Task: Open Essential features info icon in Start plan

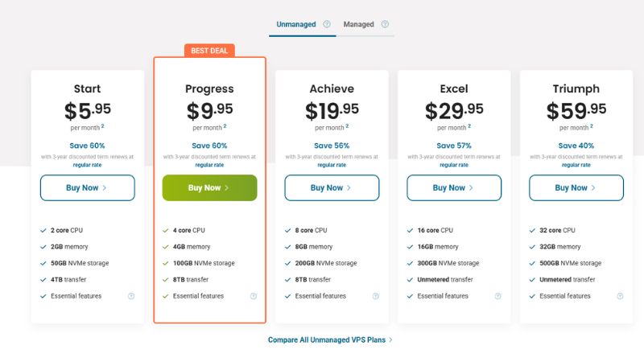Action: click(x=131, y=296)
